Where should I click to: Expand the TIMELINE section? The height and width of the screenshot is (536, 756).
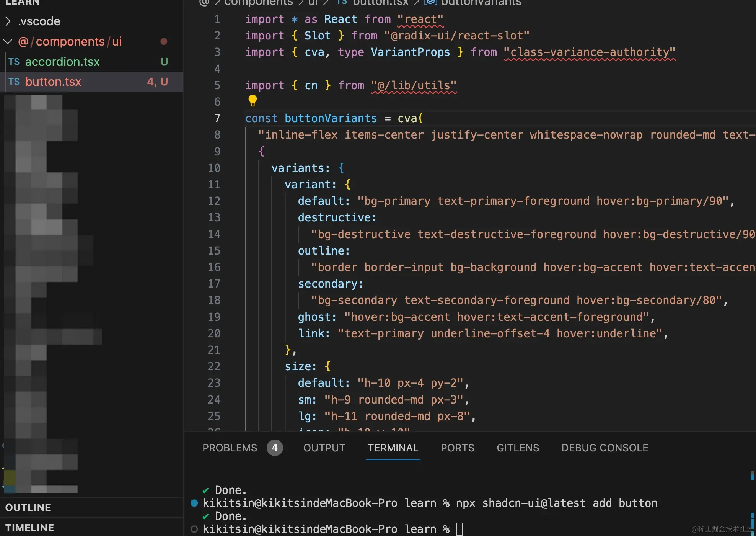pyautogui.click(x=30, y=528)
